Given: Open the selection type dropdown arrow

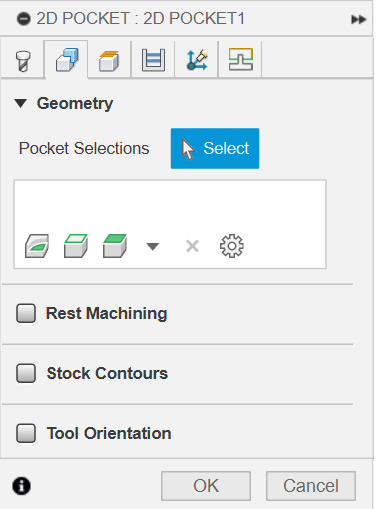Looking at the screenshot, I should (x=153, y=246).
